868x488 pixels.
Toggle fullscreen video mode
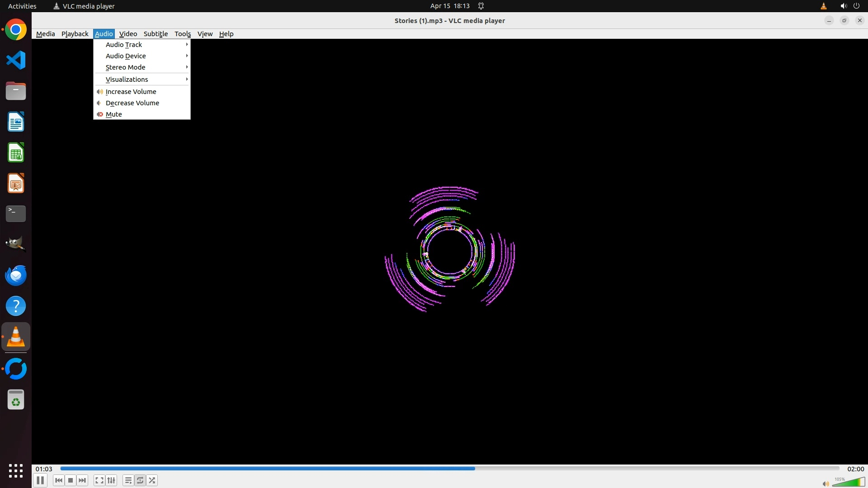[x=99, y=480]
